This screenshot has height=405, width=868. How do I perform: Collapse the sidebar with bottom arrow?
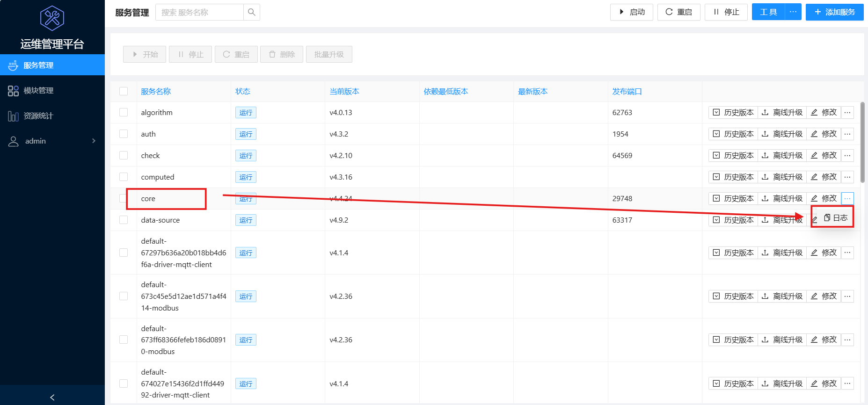tap(52, 397)
